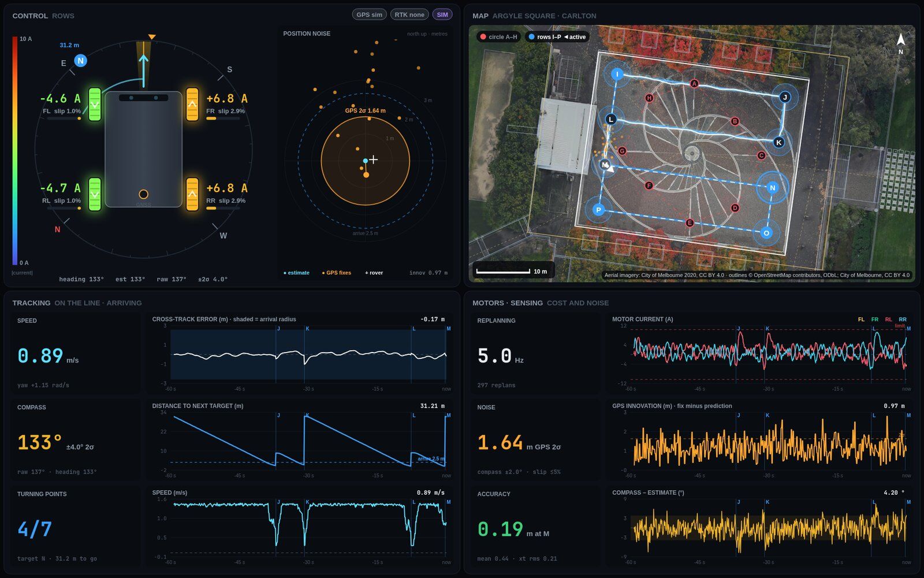Screen dimensions: 924x578
Task: Toggle the GPS sim pill
Action: (x=369, y=14)
